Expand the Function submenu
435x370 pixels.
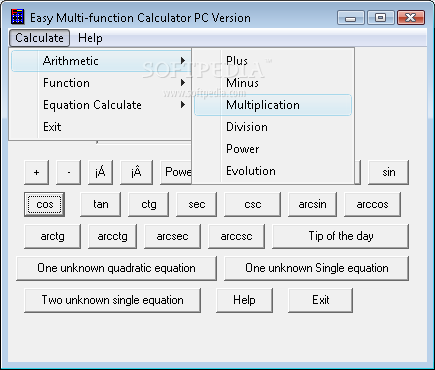(101, 83)
